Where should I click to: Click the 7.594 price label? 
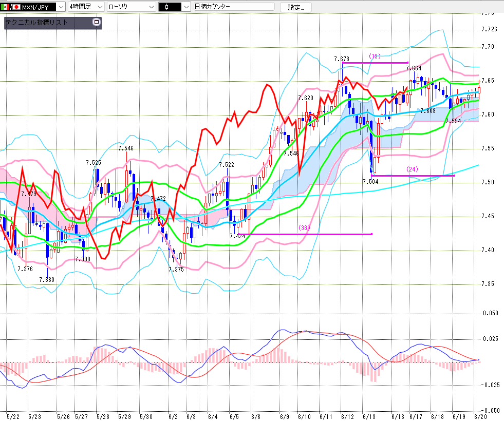pyautogui.click(x=453, y=121)
